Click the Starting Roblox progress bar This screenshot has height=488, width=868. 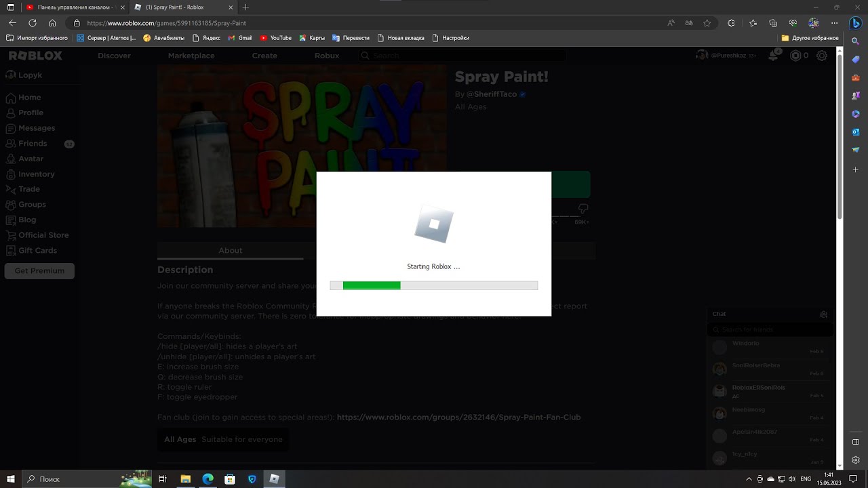(x=434, y=286)
